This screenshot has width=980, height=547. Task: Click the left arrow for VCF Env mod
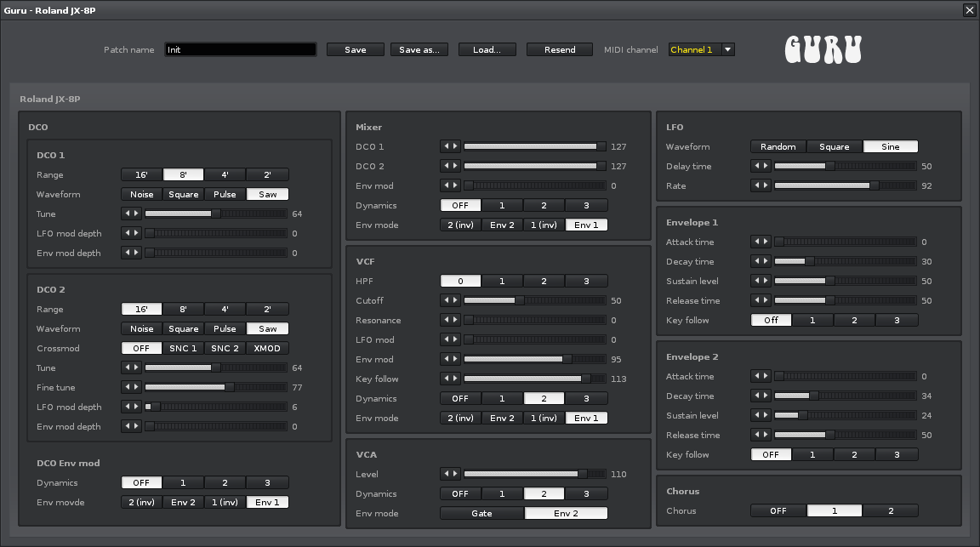(x=446, y=359)
